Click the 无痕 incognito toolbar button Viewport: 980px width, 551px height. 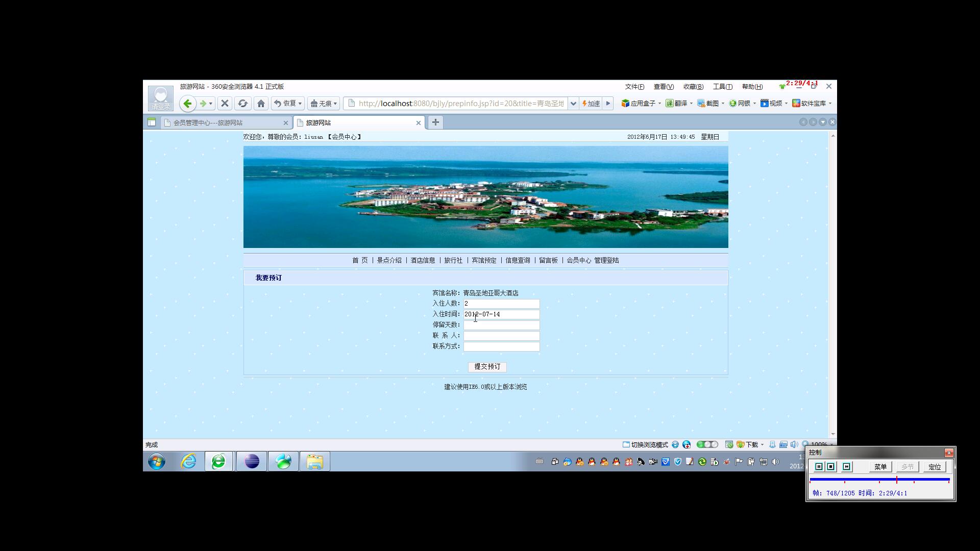321,104
